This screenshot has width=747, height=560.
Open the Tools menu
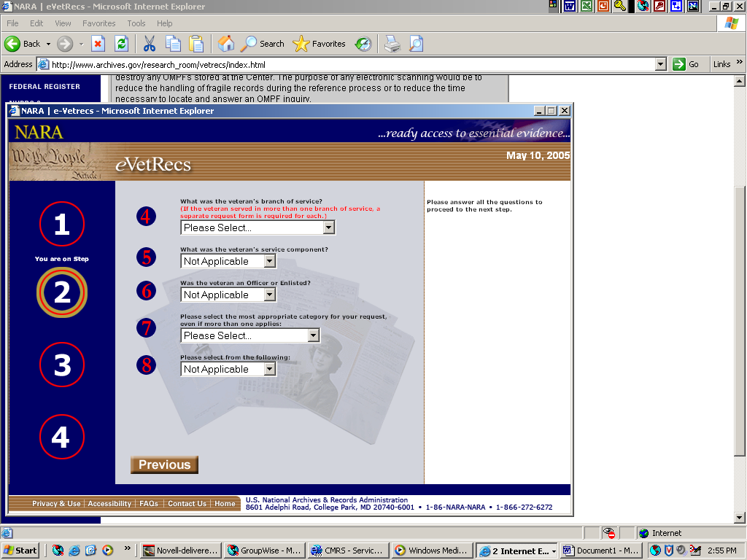pyautogui.click(x=136, y=23)
